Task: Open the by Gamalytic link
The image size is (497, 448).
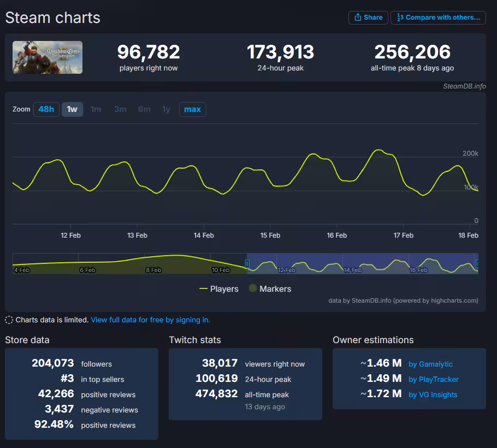Action: [430, 364]
